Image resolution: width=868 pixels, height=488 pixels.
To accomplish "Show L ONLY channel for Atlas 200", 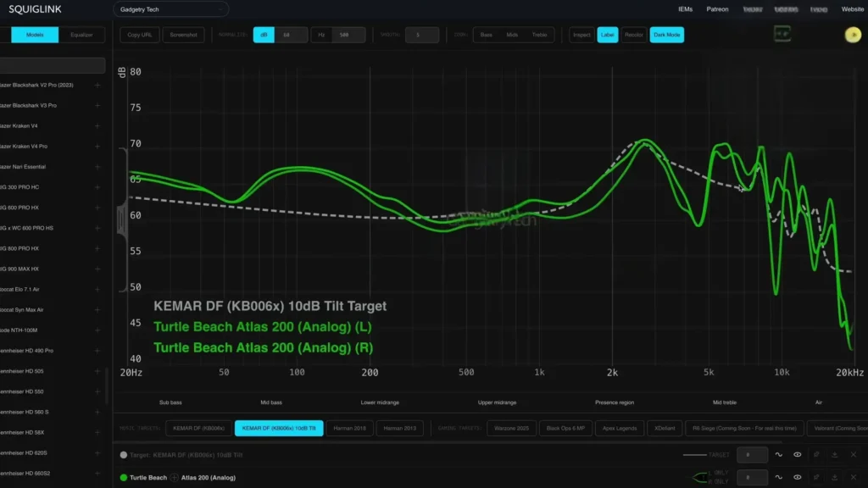I will [721, 473].
